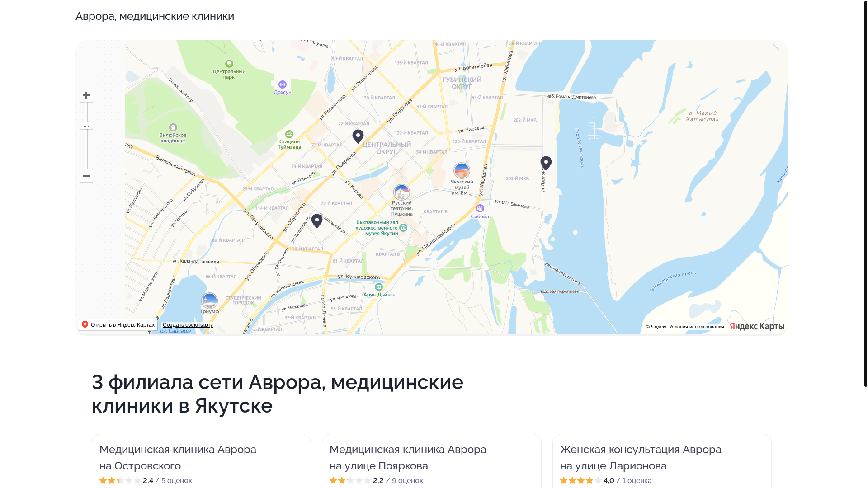Click the Дохсун icon
This screenshot has width=868, height=488.
tap(283, 84)
